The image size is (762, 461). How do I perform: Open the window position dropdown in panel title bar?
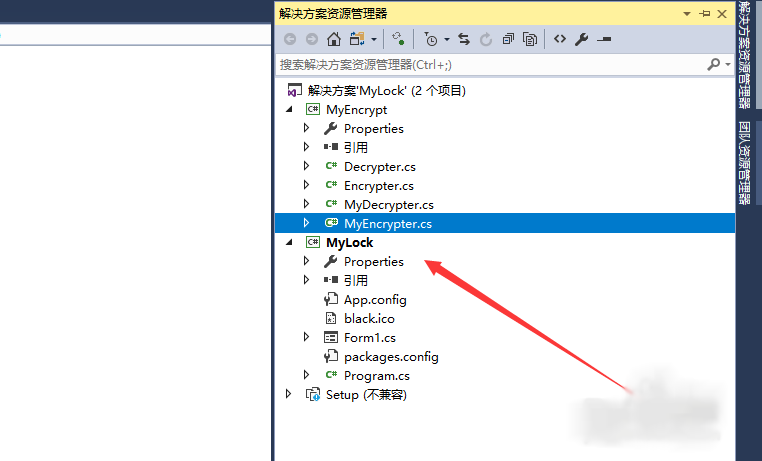[687, 14]
